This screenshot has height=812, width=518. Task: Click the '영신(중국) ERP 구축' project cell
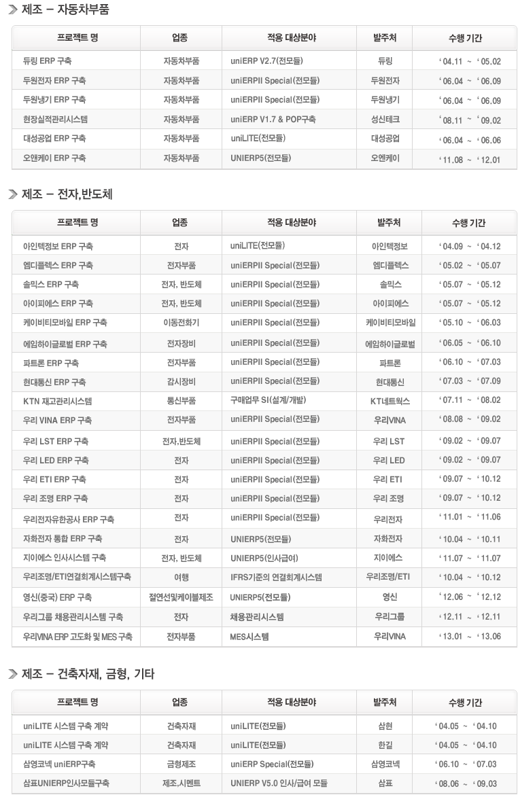tap(58, 597)
